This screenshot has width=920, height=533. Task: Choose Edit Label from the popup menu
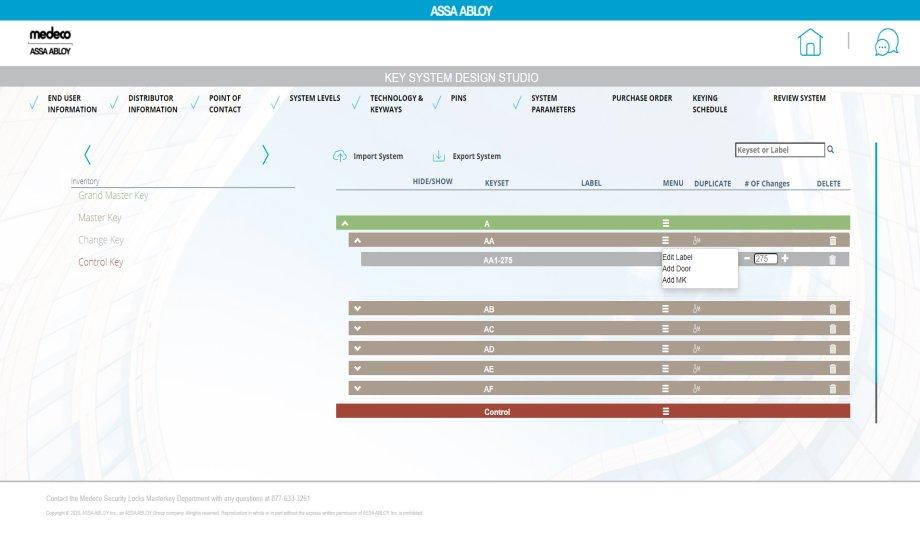tap(677, 257)
